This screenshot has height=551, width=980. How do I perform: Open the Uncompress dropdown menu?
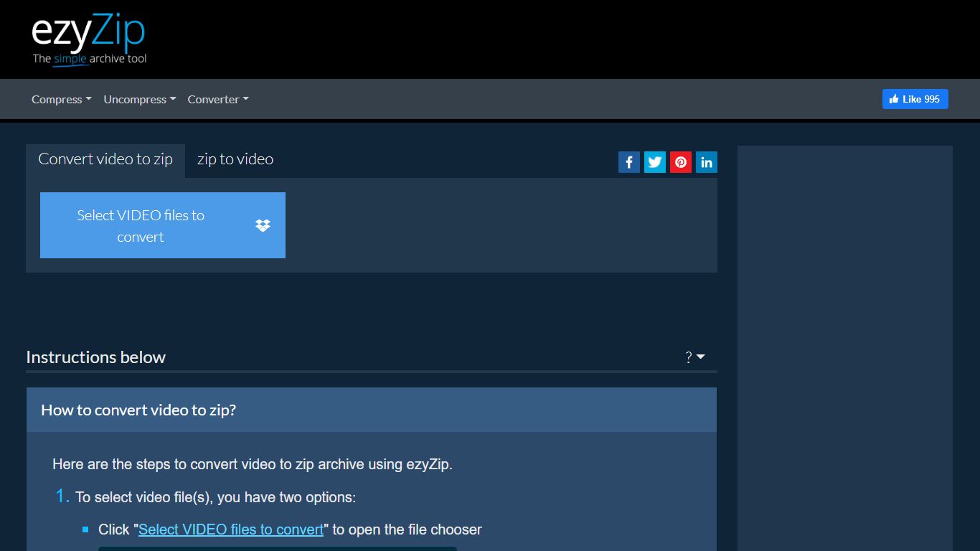coord(140,100)
